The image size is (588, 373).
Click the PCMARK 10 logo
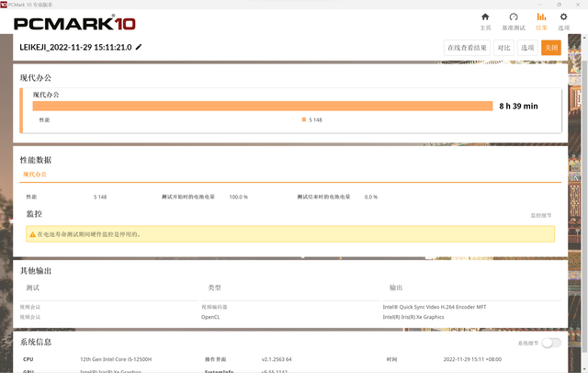click(x=74, y=24)
